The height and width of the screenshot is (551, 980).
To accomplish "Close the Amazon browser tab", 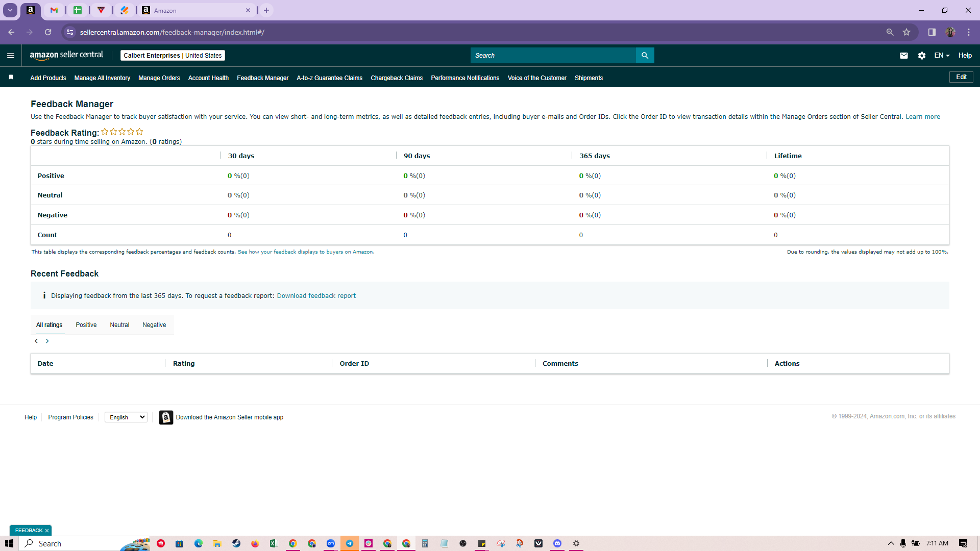I will pos(248,10).
